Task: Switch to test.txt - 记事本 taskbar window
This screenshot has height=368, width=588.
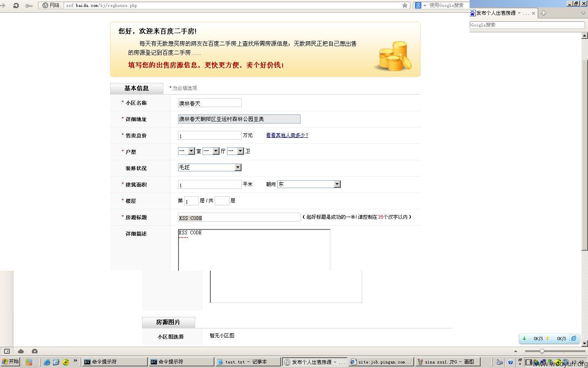Action: pos(248,362)
